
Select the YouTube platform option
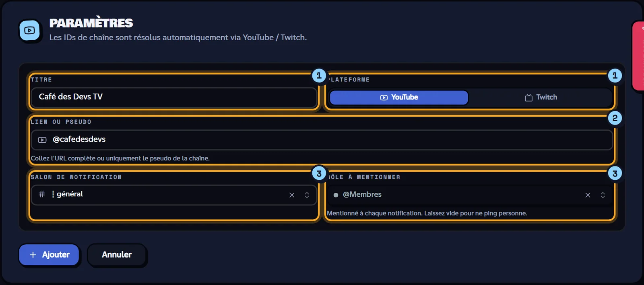399,98
